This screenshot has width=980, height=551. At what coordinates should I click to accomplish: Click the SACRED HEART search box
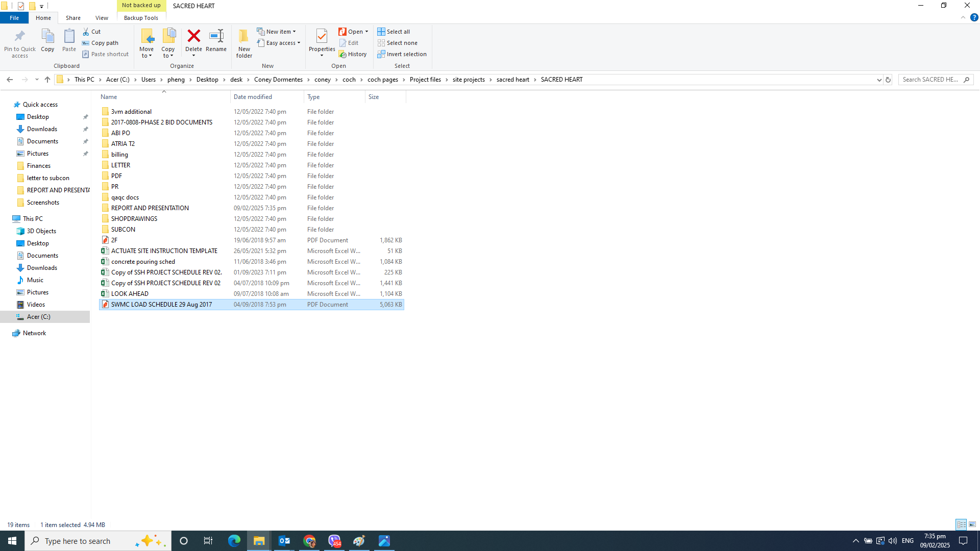934,80
